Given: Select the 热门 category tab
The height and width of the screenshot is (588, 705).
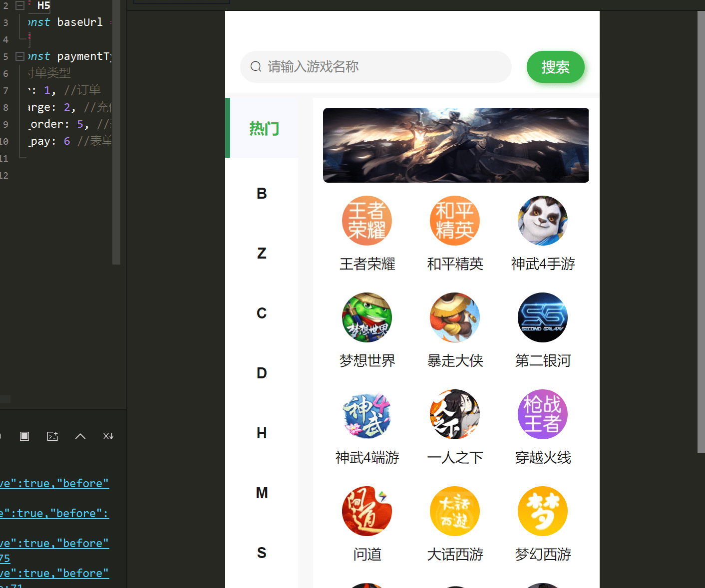Looking at the screenshot, I should tap(262, 128).
